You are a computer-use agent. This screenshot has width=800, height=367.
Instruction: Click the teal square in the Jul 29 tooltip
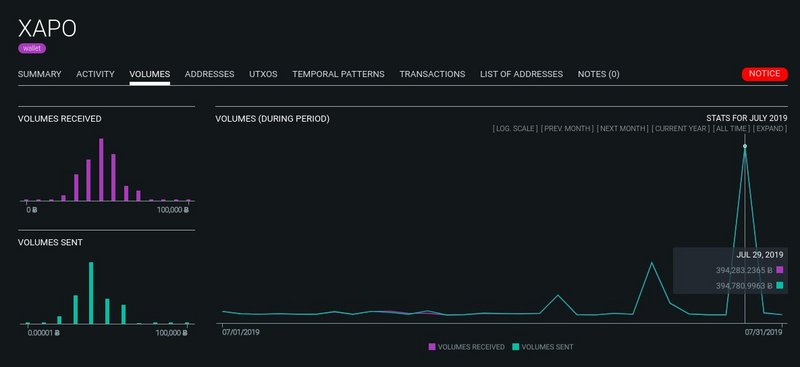pyautogui.click(x=779, y=286)
